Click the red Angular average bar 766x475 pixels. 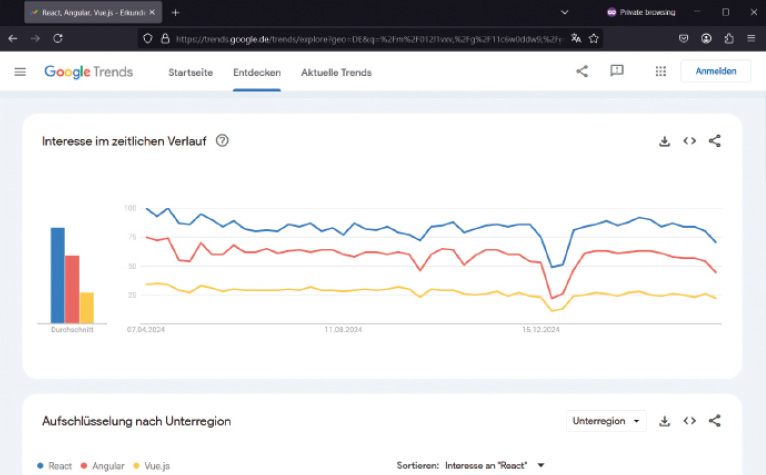point(72,289)
